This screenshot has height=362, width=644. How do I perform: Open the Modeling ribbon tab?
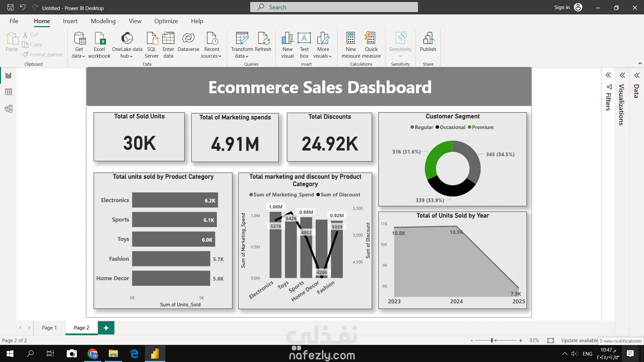point(103,21)
